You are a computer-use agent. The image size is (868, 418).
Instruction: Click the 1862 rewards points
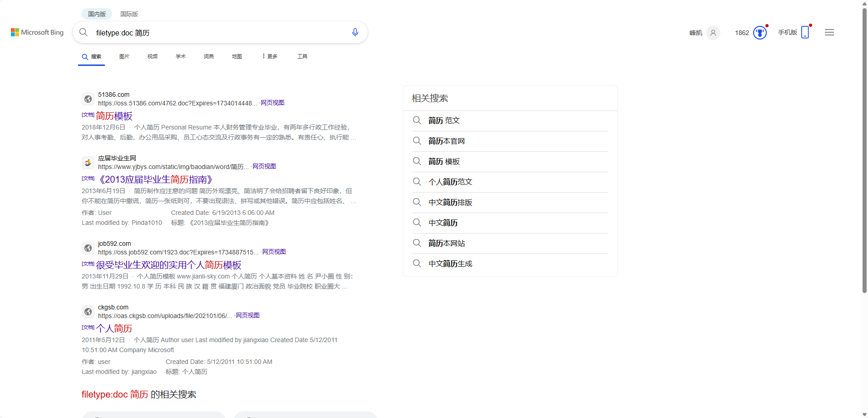[x=742, y=33]
